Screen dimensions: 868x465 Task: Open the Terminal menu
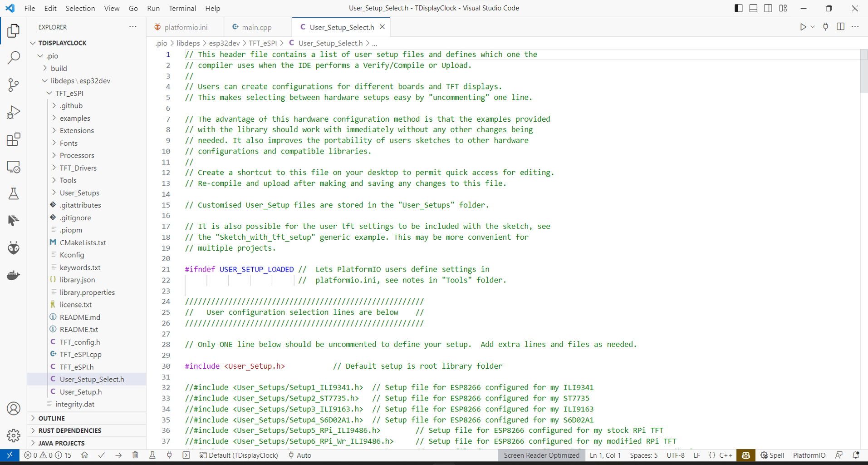click(182, 8)
